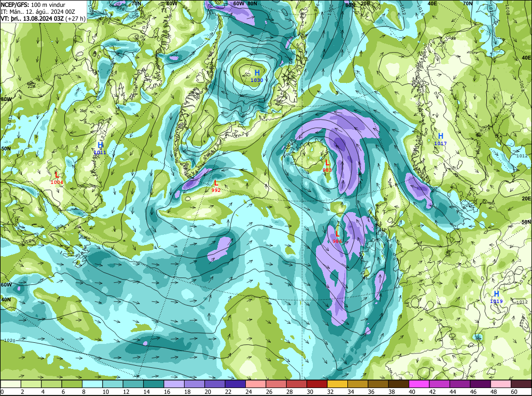The height and width of the screenshot is (396, 532).
Task: Select the 16–18 light purple legend swatch
Action: point(174,384)
